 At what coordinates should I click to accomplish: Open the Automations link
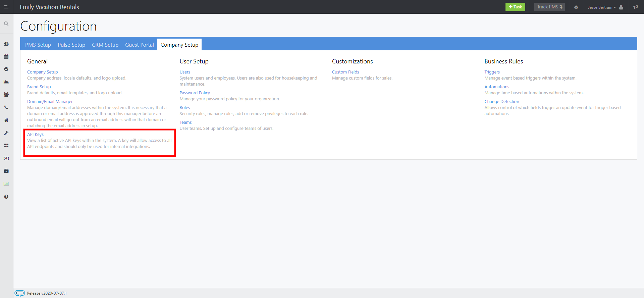click(x=497, y=87)
